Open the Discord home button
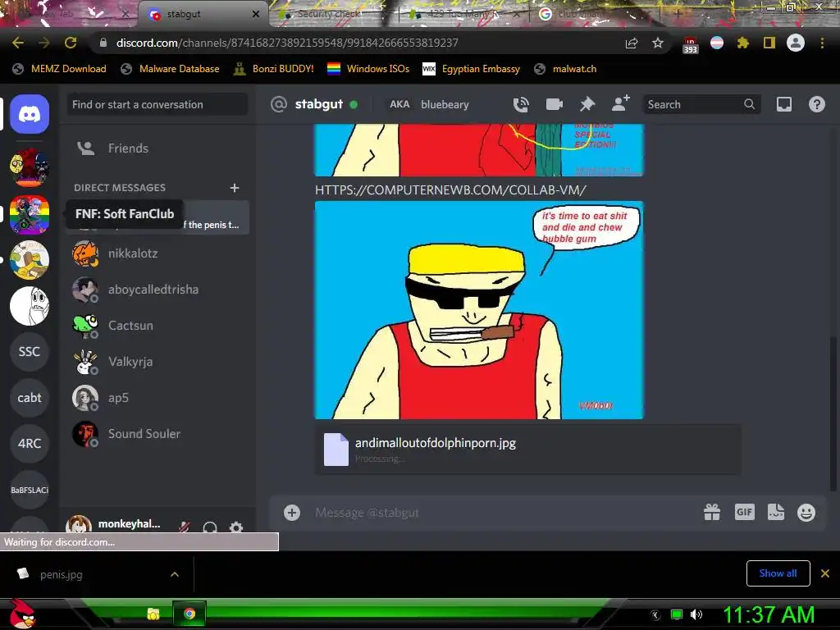This screenshot has height=630, width=840. (x=30, y=113)
